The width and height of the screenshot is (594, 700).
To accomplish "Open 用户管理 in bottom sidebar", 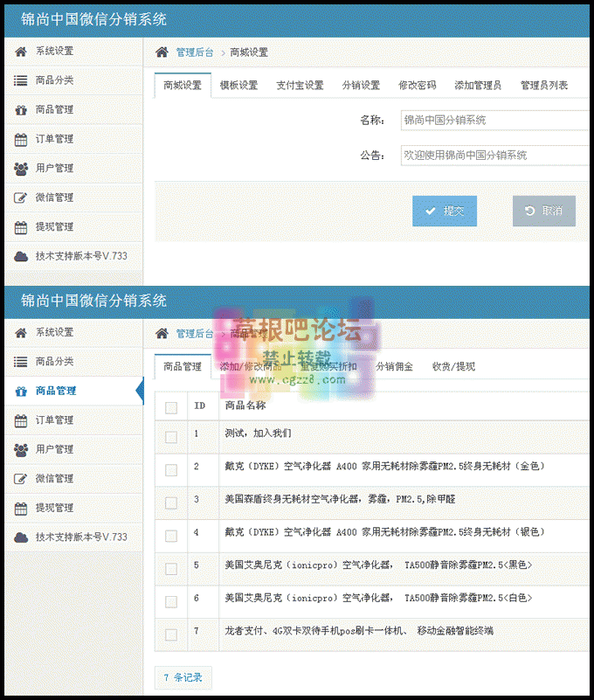I will tap(73, 449).
